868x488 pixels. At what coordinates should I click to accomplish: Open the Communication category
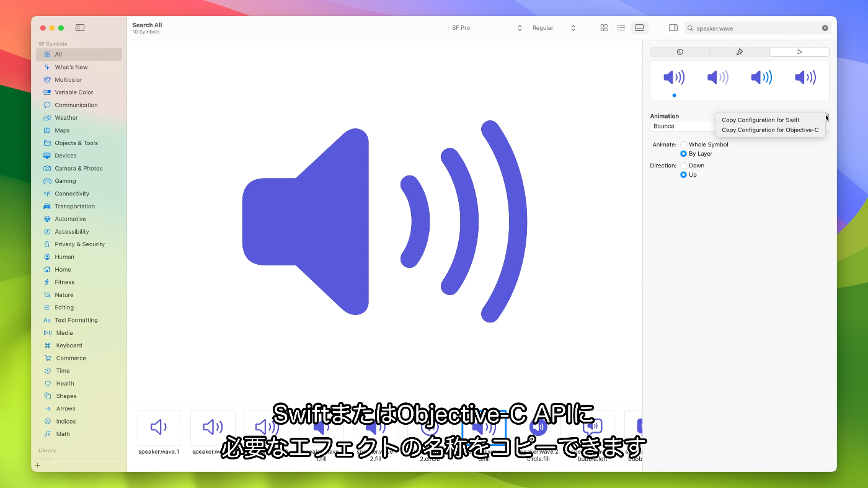79,105
